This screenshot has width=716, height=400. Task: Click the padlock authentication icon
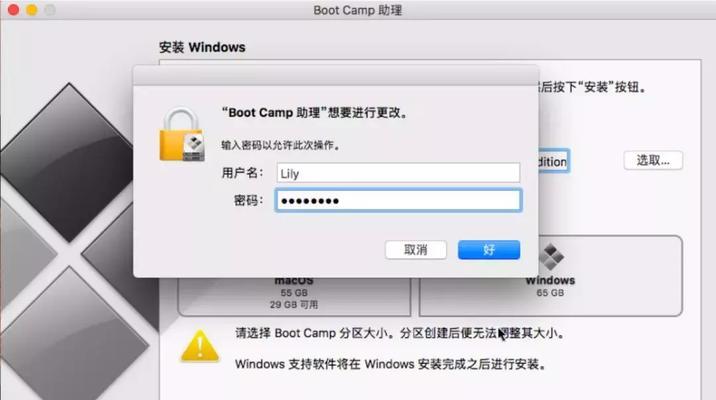pyautogui.click(x=182, y=135)
